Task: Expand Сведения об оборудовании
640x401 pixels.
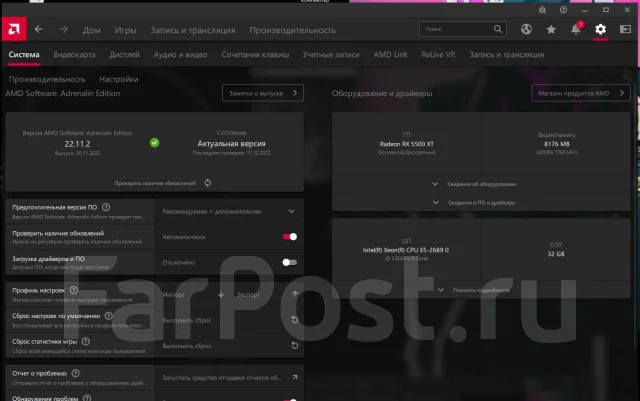Action: pos(481,184)
